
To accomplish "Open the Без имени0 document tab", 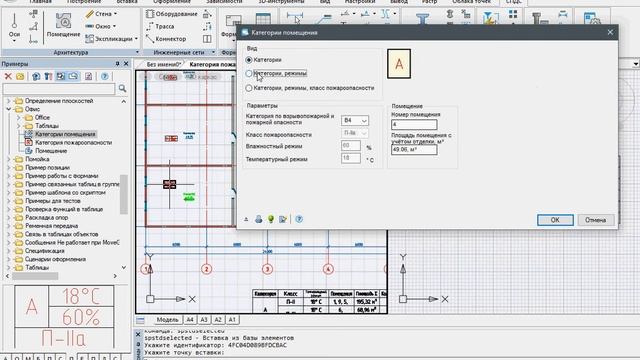I will 163,64.
